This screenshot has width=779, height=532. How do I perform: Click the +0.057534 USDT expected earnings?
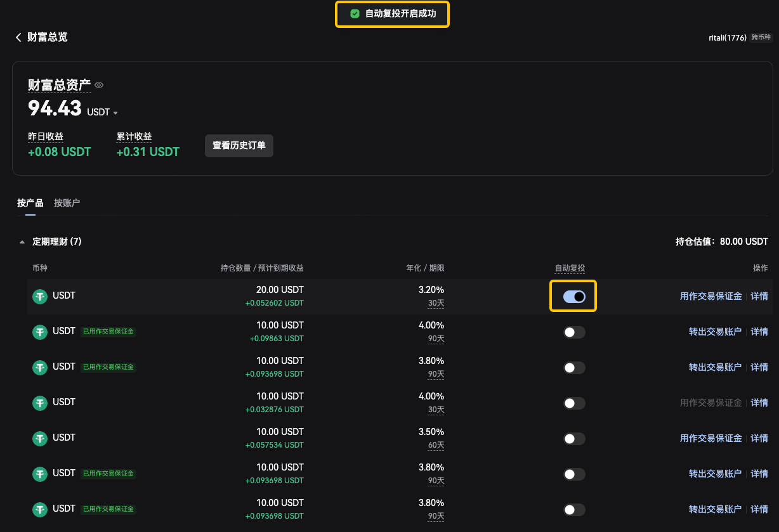[275, 445]
